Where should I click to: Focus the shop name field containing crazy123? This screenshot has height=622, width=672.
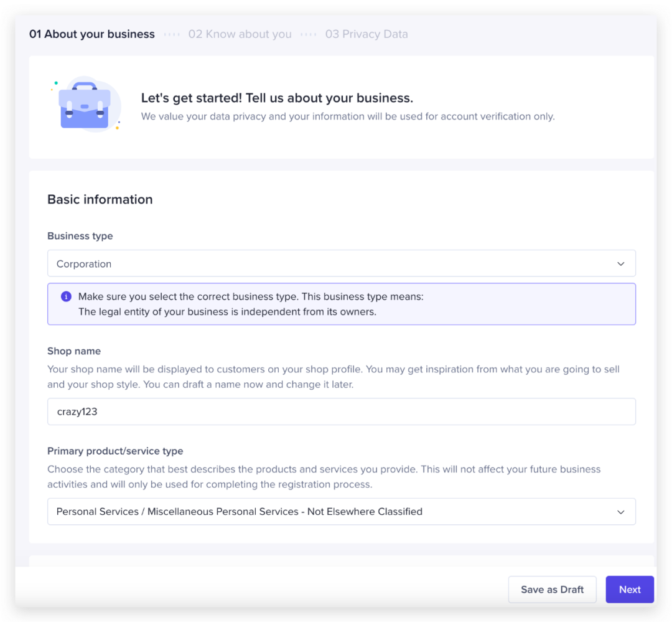click(x=341, y=412)
